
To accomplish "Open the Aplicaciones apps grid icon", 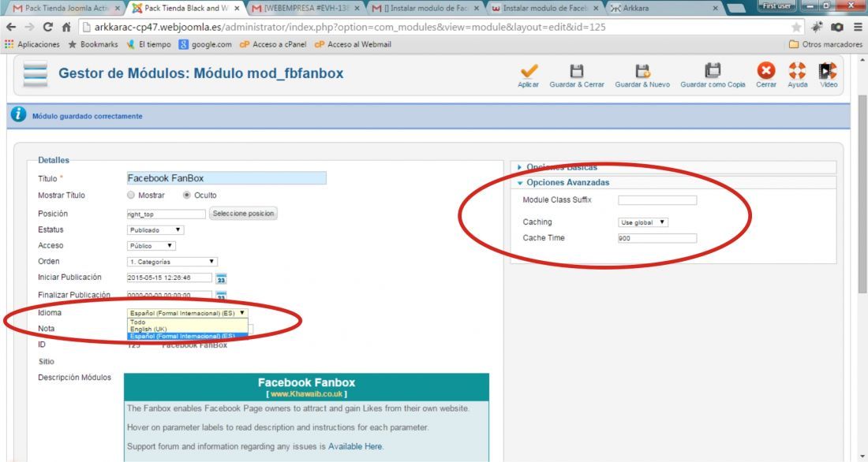I will click(x=9, y=44).
